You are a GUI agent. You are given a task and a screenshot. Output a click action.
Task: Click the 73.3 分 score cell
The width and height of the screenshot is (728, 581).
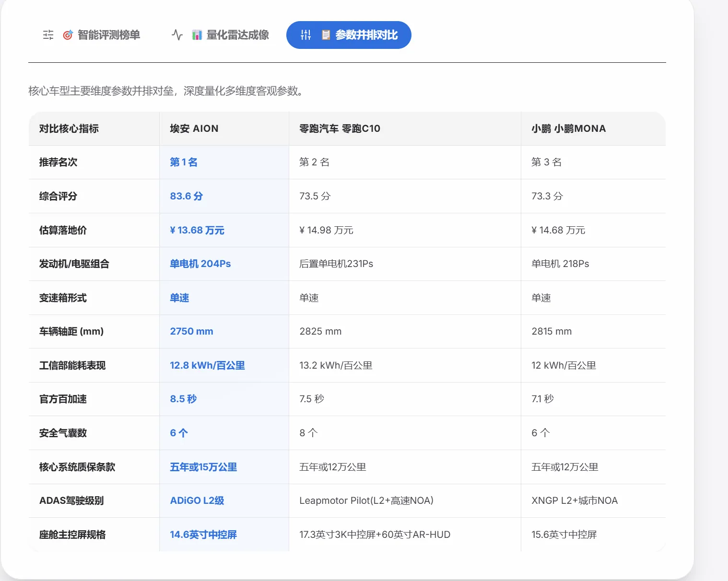pyautogui.click(x=593, y=196)
